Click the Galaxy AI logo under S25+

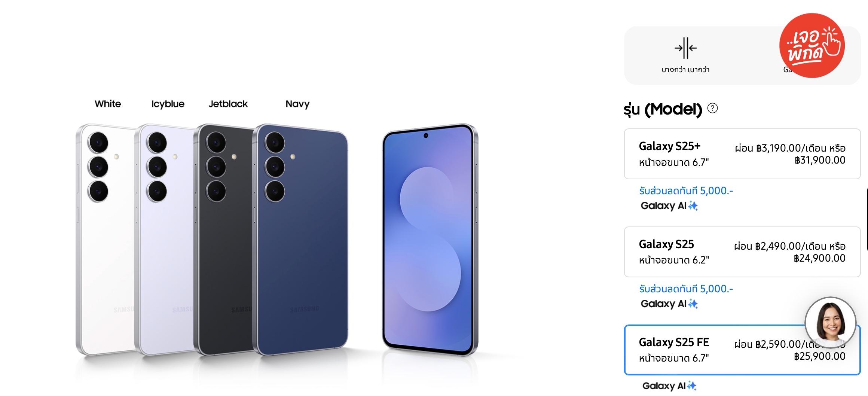[x=669, y=205]
